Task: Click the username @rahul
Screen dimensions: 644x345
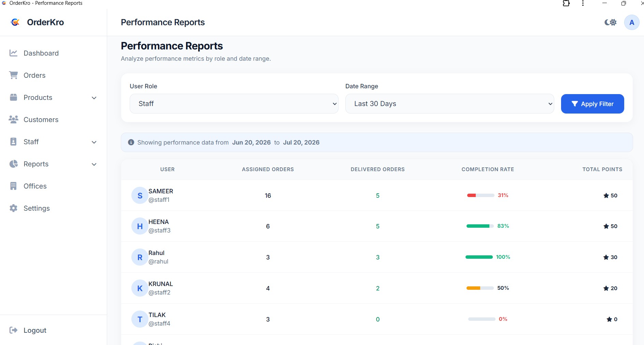Action: tap(158, 261)
